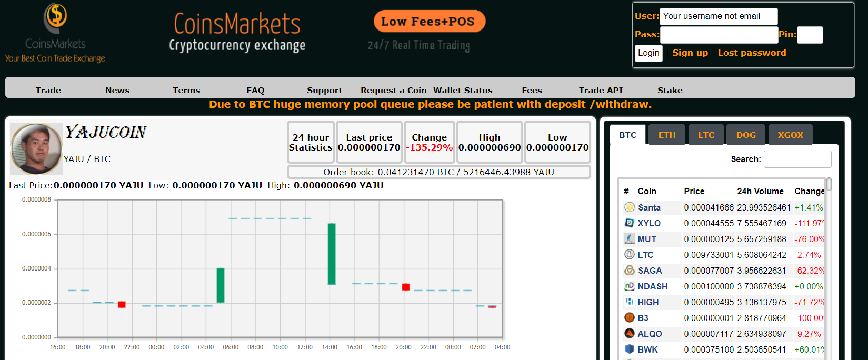Click the XYLO coin icon
Image resolution: width=868 pixels, height=360 pixels.
pos(630,223)
